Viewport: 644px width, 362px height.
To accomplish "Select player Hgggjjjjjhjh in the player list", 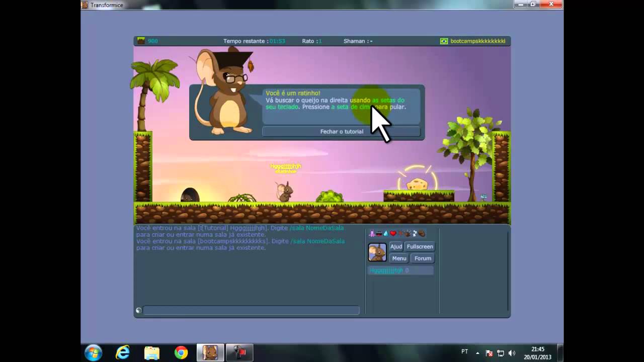I will pos(400,270).
